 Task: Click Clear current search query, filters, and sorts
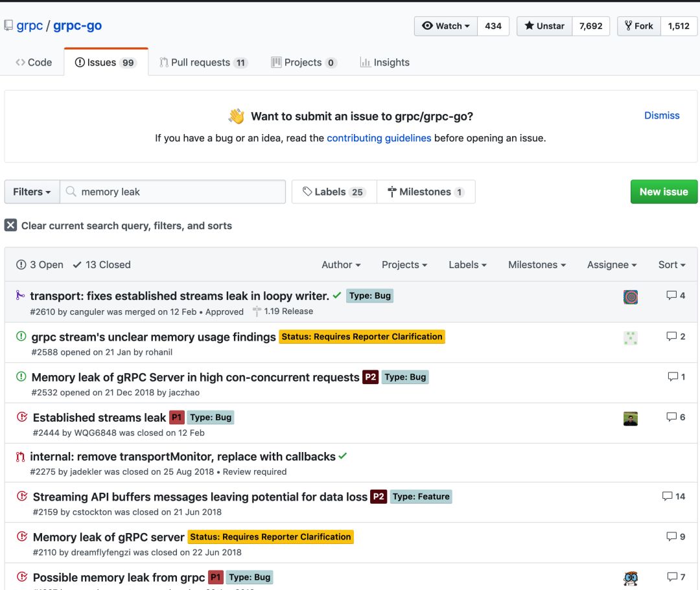tap(127, 225)
